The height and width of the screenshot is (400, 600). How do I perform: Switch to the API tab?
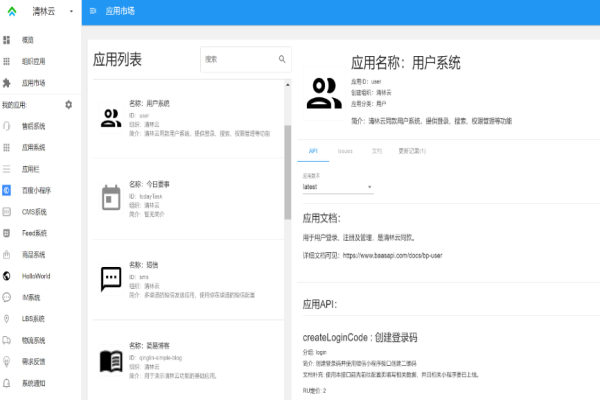tap(313, 151)
